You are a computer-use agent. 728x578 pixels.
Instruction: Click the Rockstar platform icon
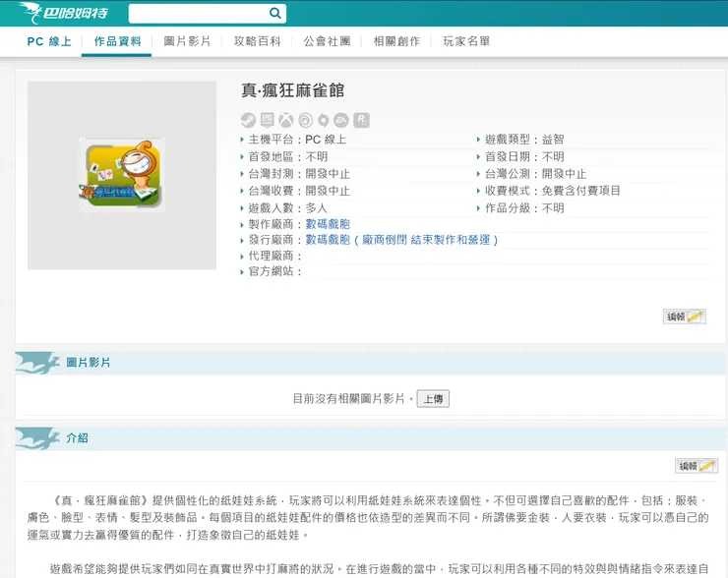[361, 120]
